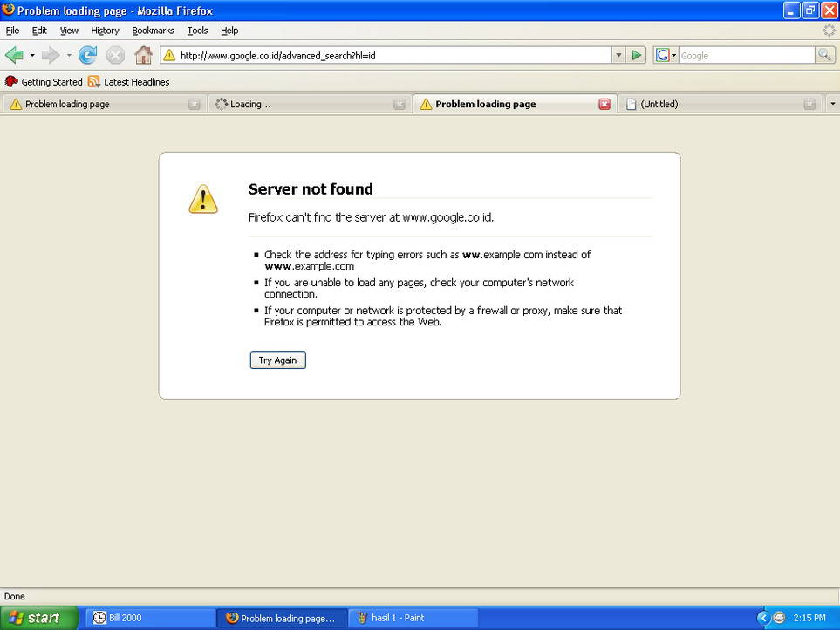Click the grey Forward arrow
Screen dimensions: 840x630
(x=51, y=55)
